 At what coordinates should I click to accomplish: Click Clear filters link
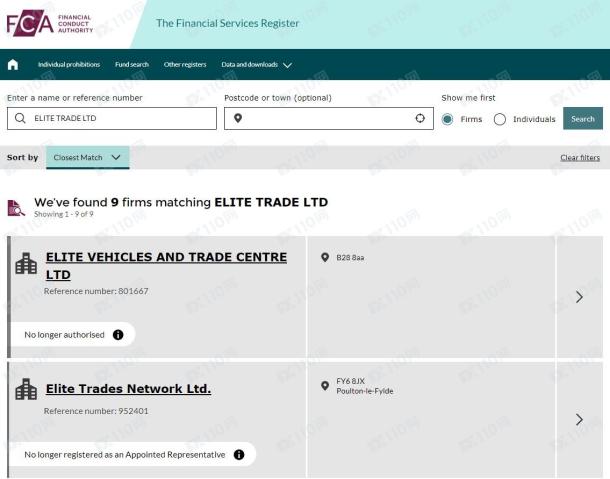[580, 158]
